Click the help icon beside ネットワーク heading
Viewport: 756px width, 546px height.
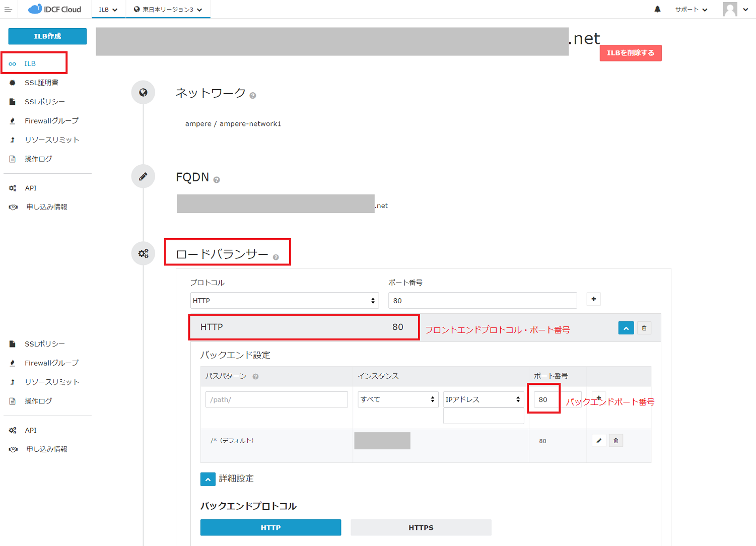253,96
